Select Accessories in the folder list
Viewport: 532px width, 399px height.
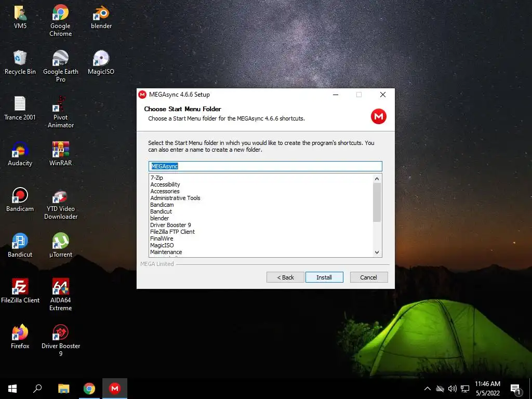[x=165, y=191]
